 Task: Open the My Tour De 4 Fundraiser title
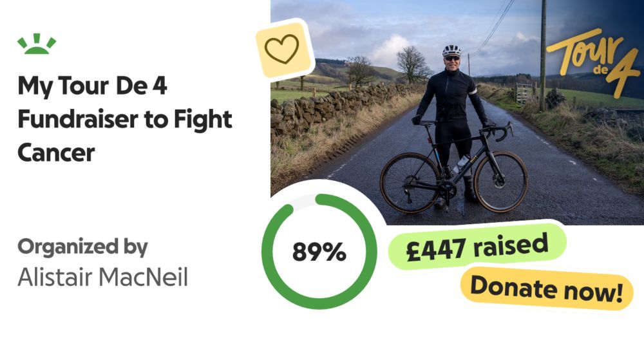(125, 119)
